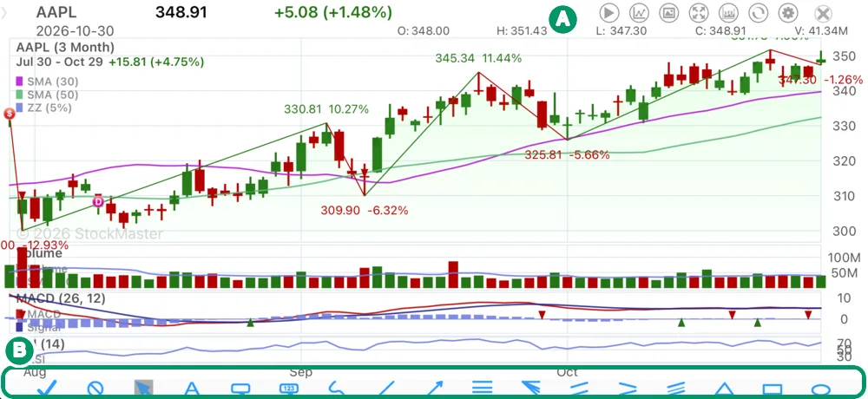Select the straight trend line tool
Image resolution: width=868 pixels, height=399 pixels.
click(385, 389)
